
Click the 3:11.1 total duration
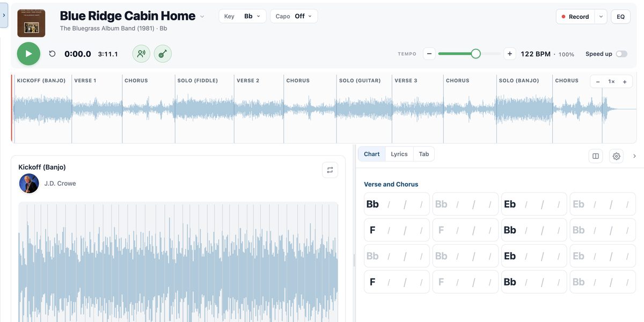(108, 54)
